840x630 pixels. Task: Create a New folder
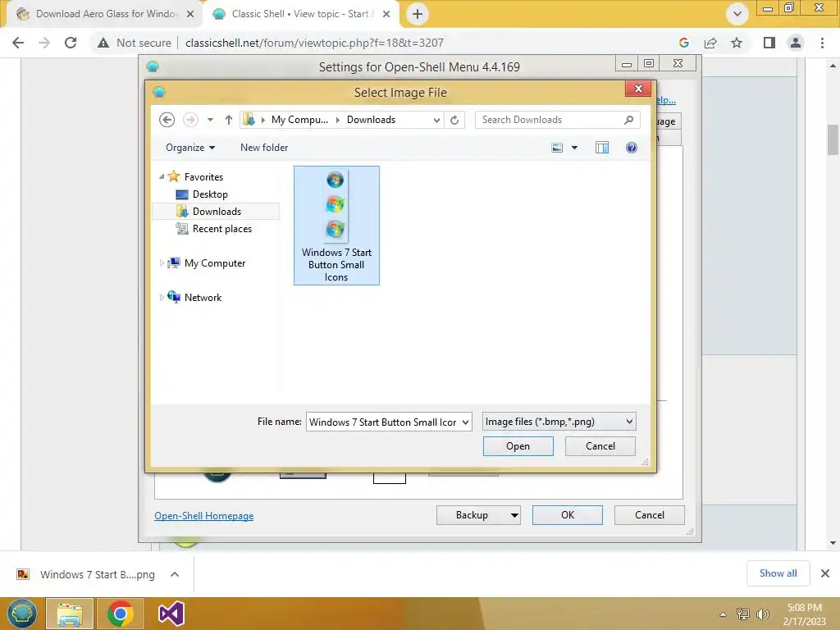tap(264, 148)
